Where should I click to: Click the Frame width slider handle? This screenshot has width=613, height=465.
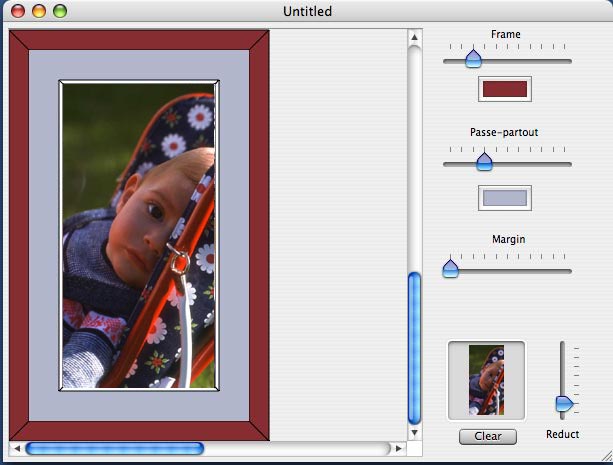click(473, 58)
